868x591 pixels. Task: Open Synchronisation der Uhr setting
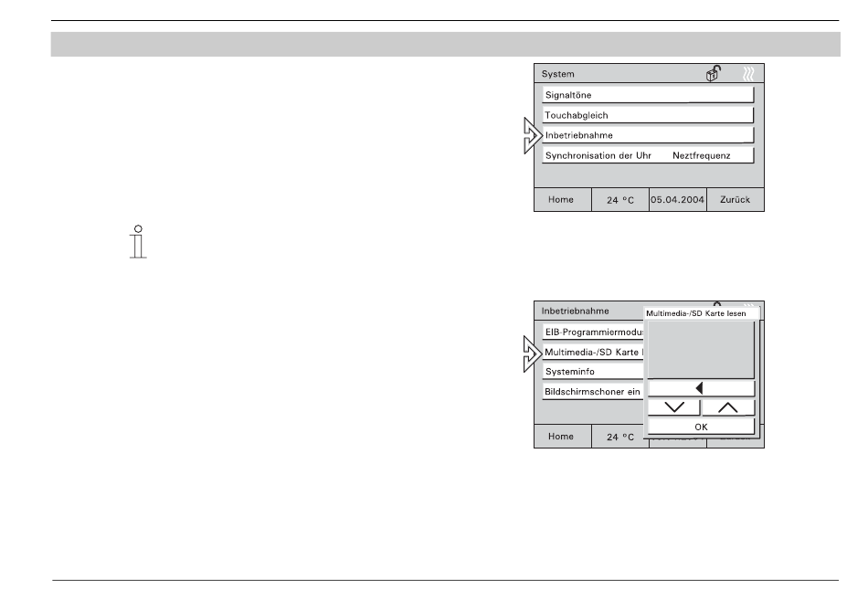[x=648, y=155]
